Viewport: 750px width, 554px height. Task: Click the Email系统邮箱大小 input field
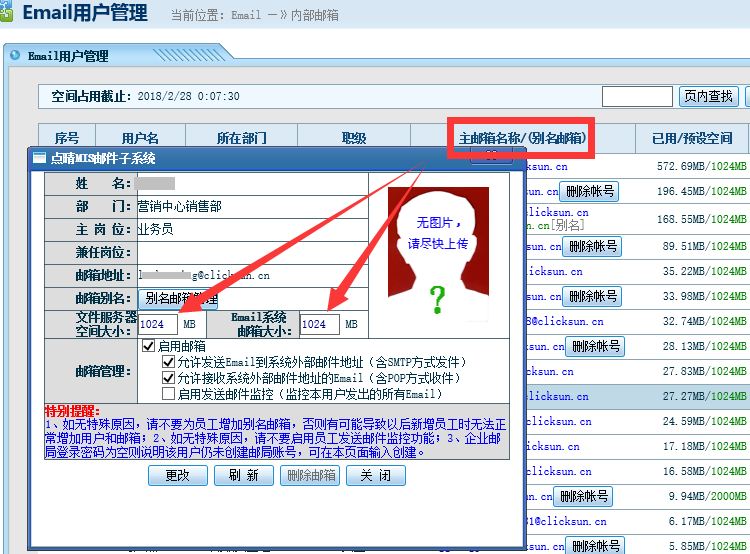pos(319,324)
